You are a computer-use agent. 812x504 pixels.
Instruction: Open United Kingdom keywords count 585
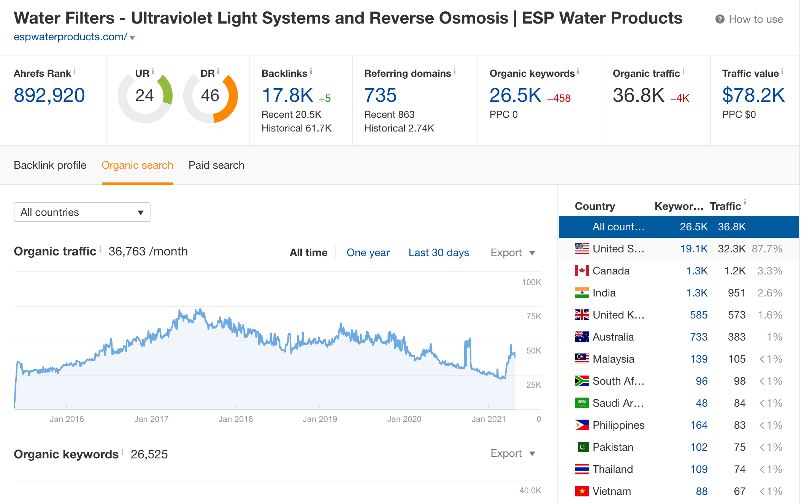click(x=699, y=315)
